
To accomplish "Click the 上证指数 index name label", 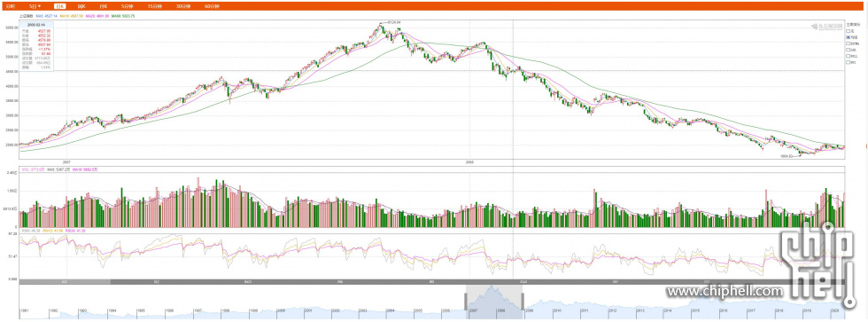I will pyautogui.click(x=27, y=16).
